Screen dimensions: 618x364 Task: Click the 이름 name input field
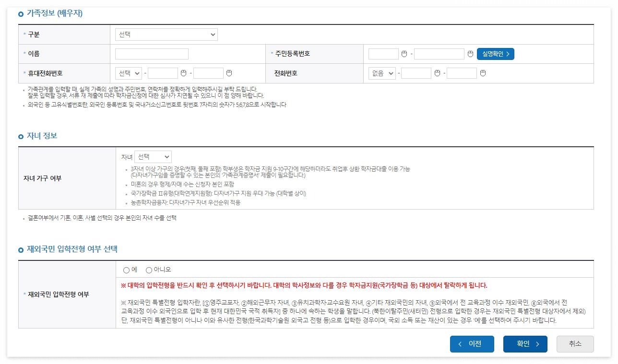coord(151,53)
